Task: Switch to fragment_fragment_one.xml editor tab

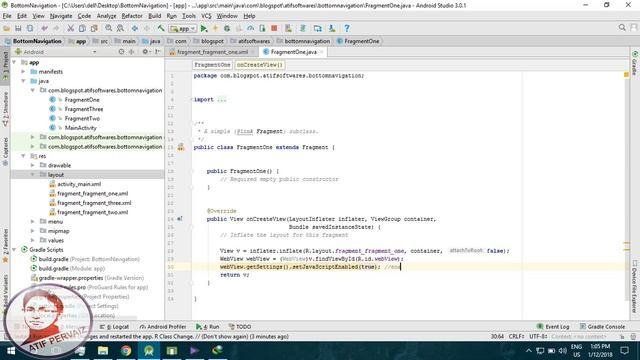Action: [x=212, y=52]
